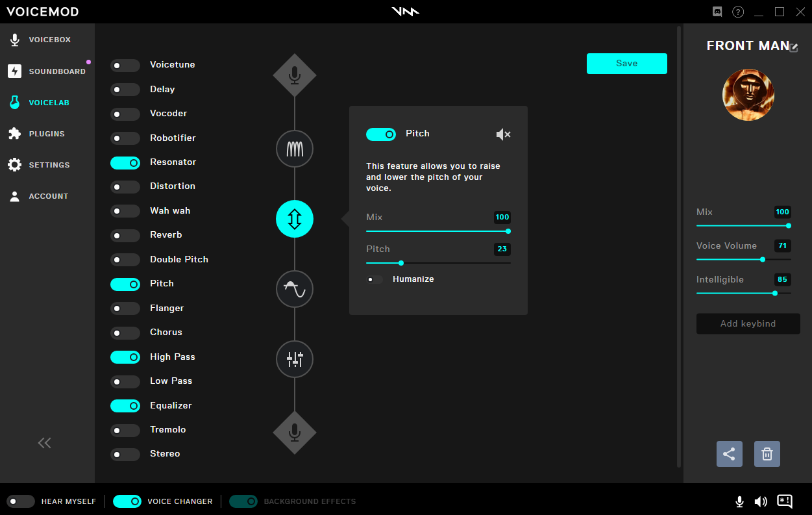Enable the Voicetune effect toggle
Screen dimensions: 812x515
(125, 65)
